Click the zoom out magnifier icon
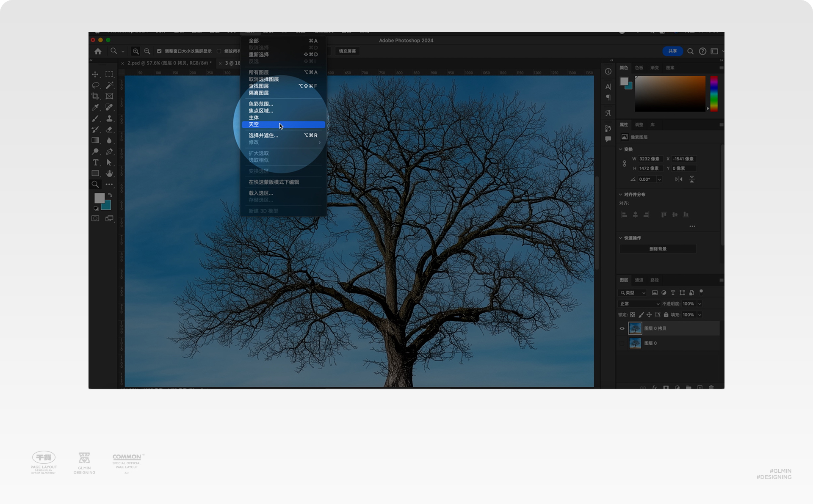The image size is (813, 504). 147,51
